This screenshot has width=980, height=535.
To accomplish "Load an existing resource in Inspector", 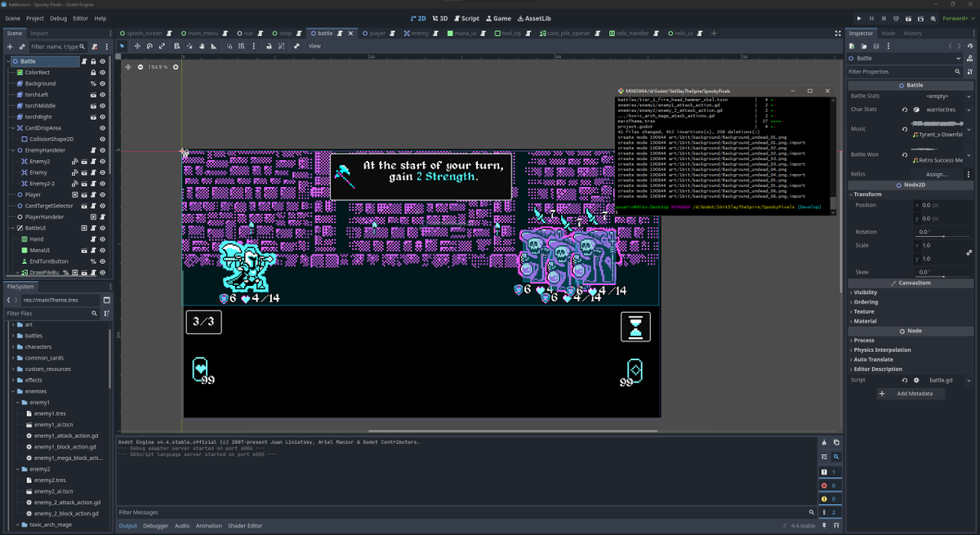I will click(864, 46).
